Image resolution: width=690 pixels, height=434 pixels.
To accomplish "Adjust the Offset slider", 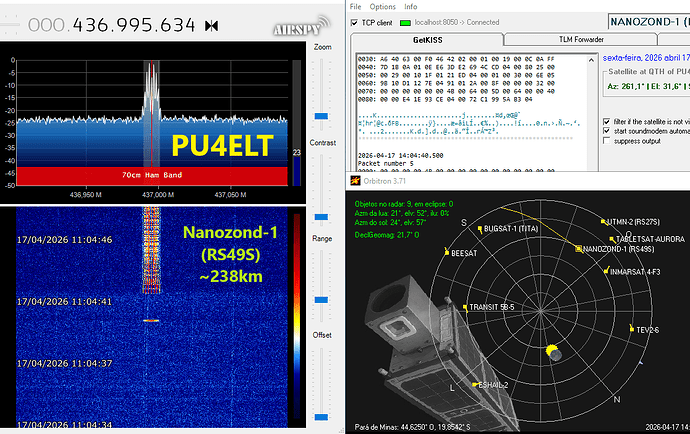I will coord(321,417).
